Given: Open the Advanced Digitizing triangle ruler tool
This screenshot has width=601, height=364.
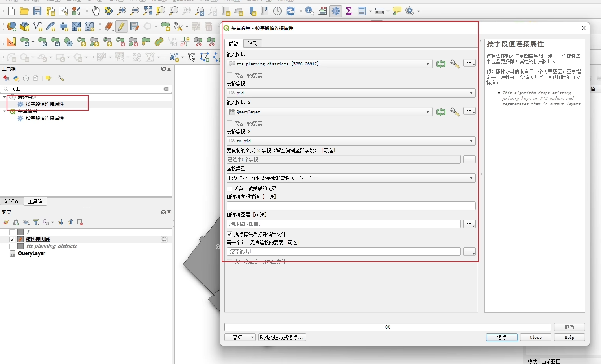Looking at the screenshot, I should pos(11,42).
